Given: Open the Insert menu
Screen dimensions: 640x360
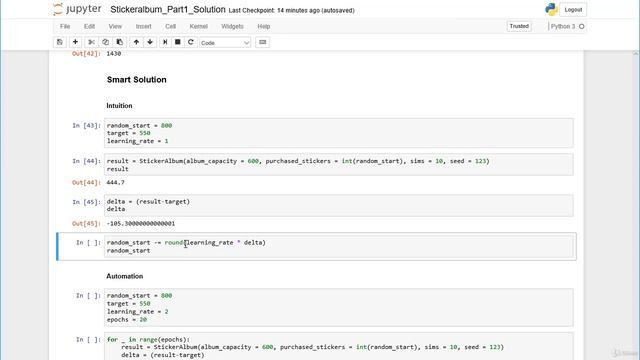Looking at the screenshot, I should (143, 26).
